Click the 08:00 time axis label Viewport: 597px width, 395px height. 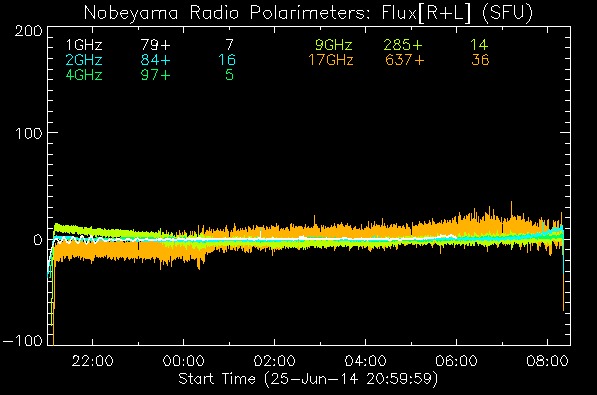[548, 361]
